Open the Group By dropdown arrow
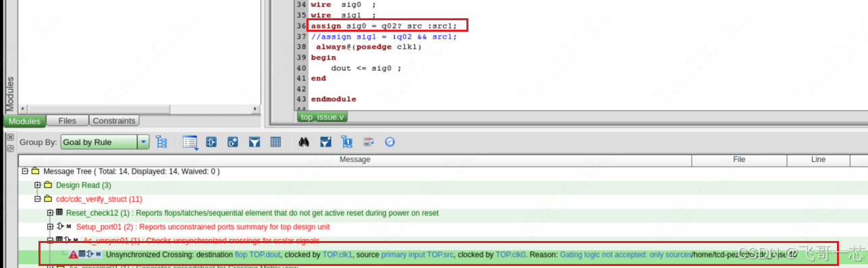868x268 pixels. point(143,142)
